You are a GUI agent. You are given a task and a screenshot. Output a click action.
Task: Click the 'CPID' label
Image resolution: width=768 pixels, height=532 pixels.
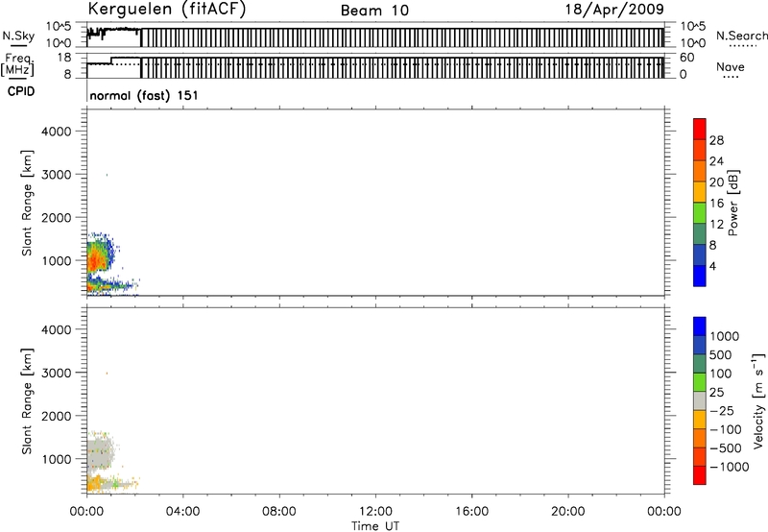pyautogui.click(x=21, y=91)
